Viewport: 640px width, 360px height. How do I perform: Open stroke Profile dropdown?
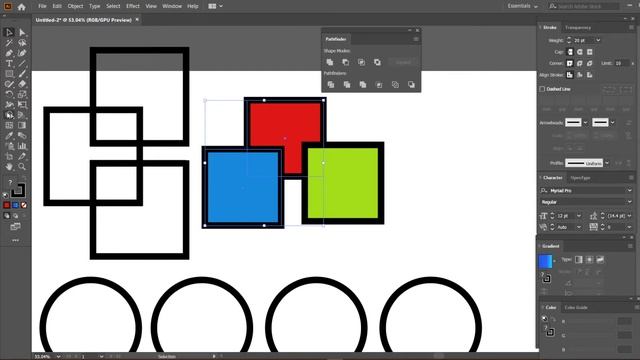tap(607, 163)
